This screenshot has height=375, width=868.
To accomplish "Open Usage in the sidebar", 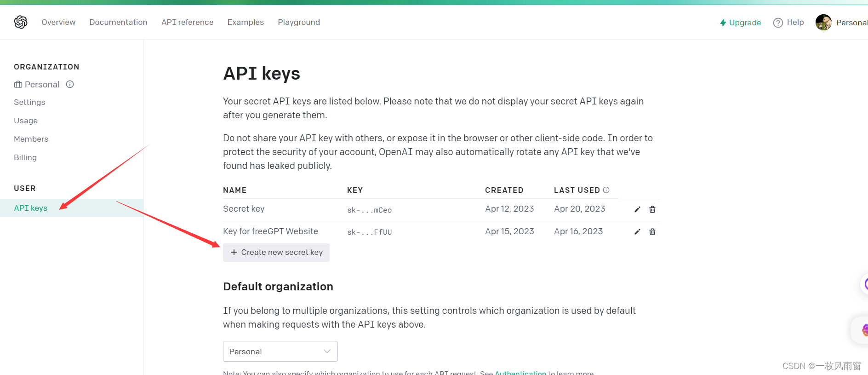I will (26, 121).
